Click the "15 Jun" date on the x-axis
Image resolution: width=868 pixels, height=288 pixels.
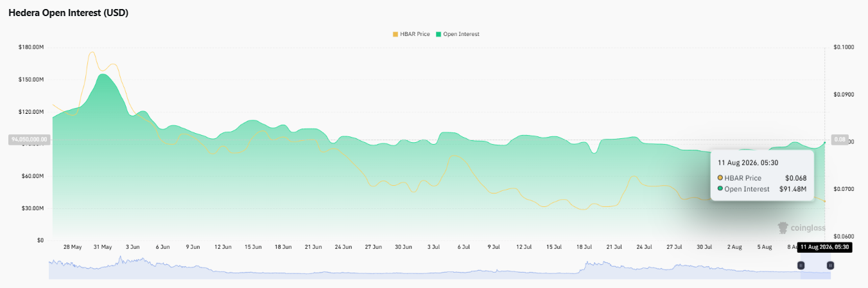(253, 247)
